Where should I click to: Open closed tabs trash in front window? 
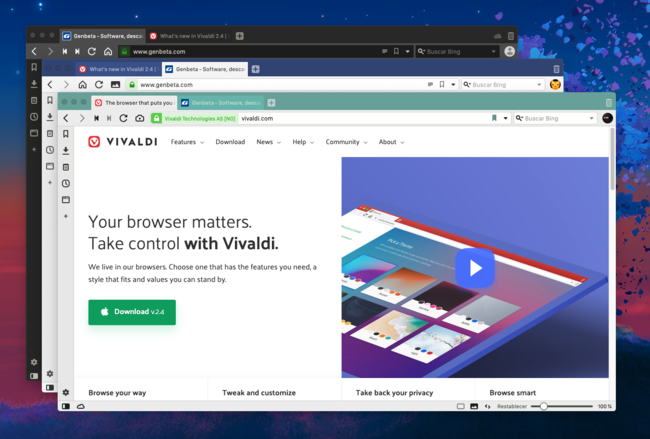coord(609,103)
